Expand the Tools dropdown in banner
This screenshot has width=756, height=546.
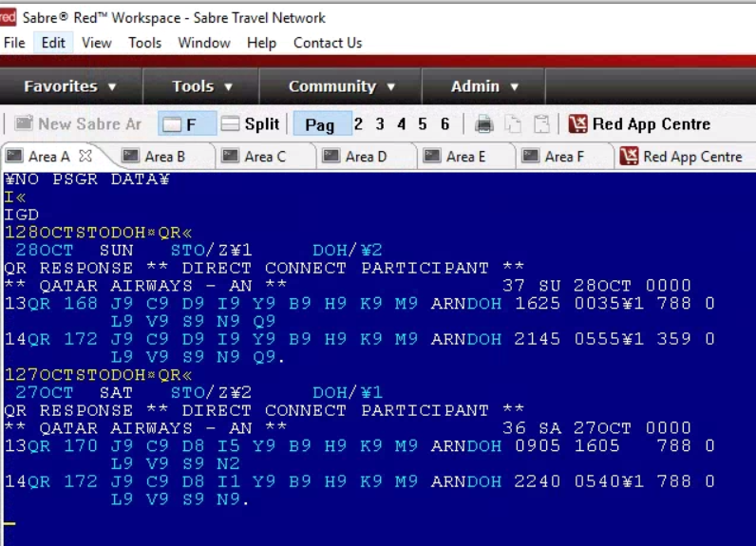(x=201, y=86)
